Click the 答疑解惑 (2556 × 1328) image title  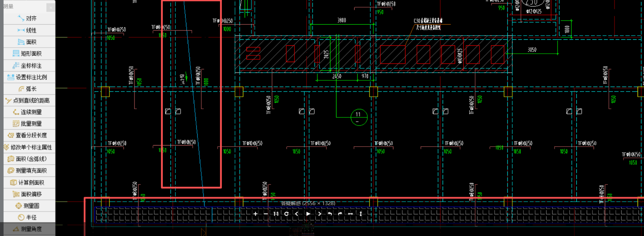tap(308, 203)
